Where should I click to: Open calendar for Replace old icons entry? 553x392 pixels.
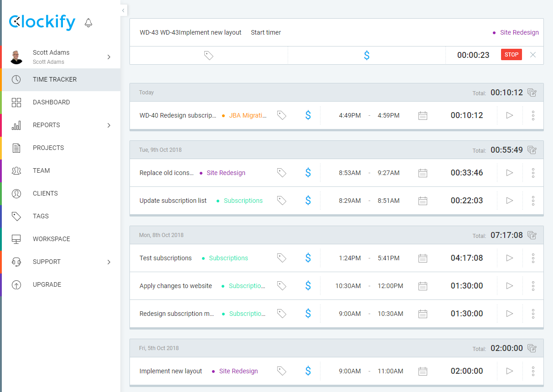click(x=423, y=173)
